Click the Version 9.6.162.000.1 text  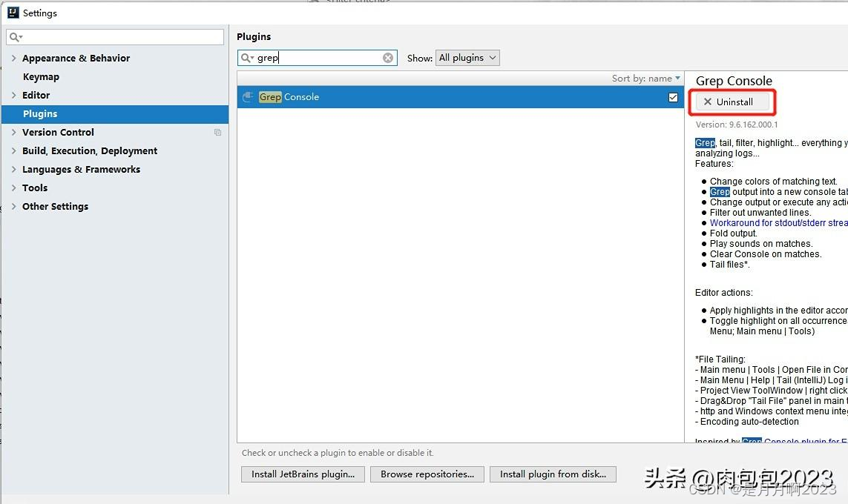click(x=737, y=125)
